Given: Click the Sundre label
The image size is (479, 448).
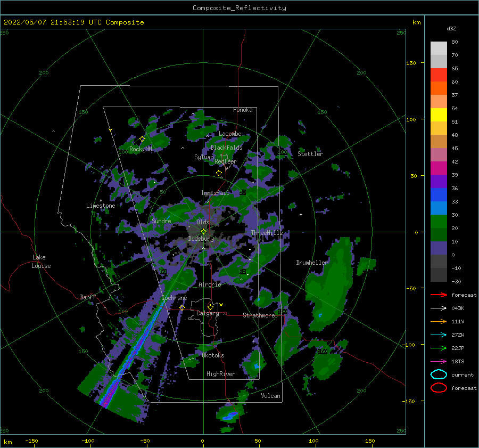Looking at the screenshot, I should click(161, 221).
